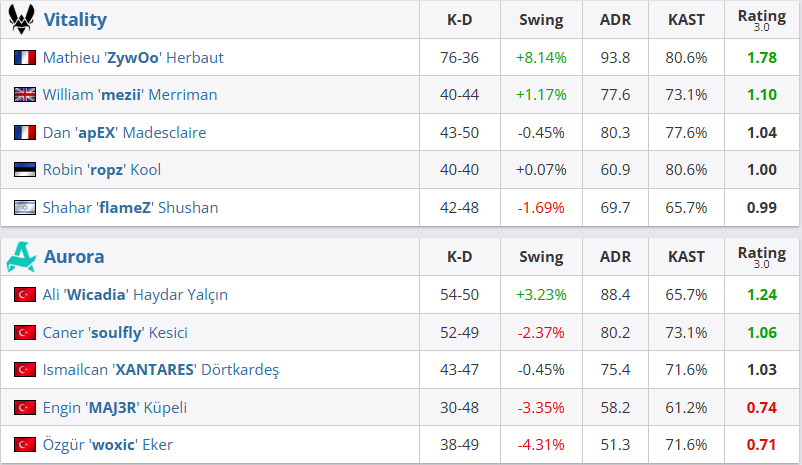The image size is (802, 465).
Task: Sort Vitality table by Rating 3.0
Action: (x=761, y=20)
